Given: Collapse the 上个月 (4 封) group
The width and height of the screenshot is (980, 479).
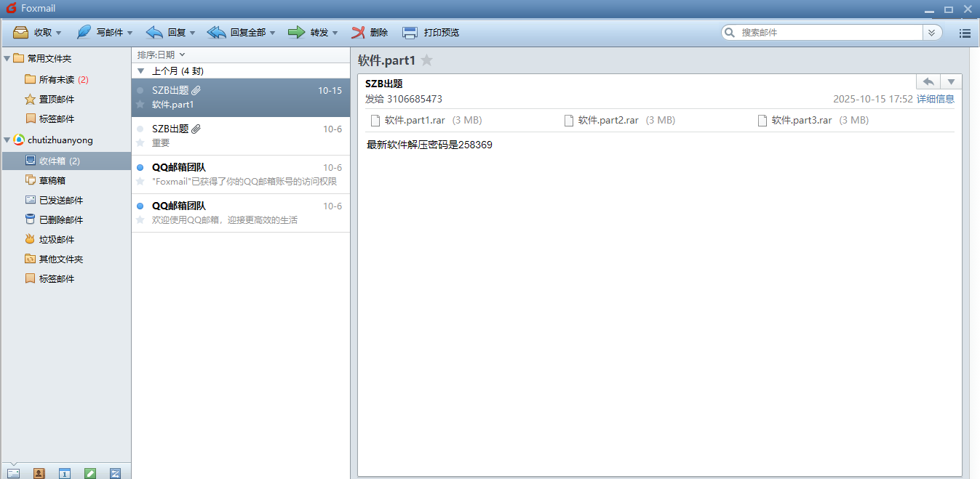Looking at the screenshot, I should click(x=141, y=71).
